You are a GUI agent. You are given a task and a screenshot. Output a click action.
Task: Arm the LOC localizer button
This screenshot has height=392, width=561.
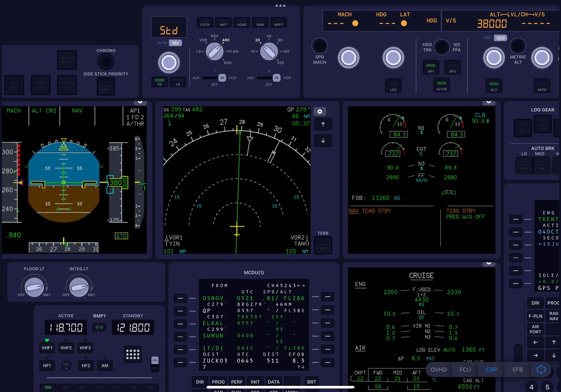click(393, 86)
